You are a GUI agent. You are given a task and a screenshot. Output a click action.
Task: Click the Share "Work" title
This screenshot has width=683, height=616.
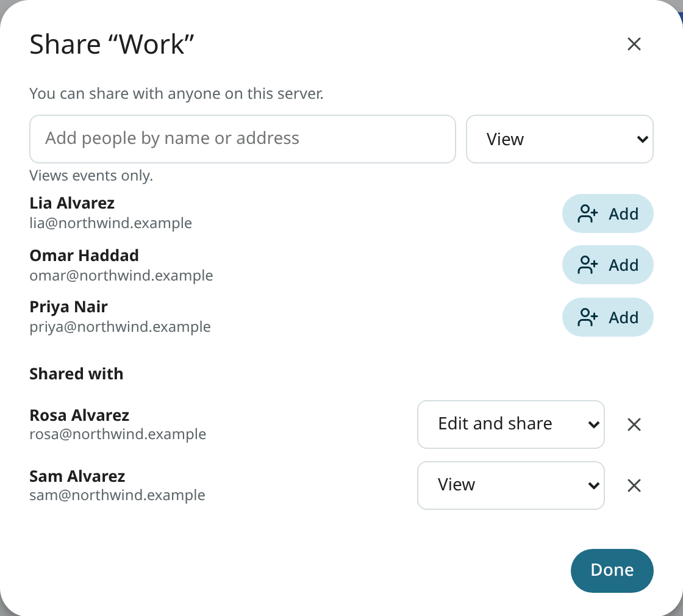click(x=112, y=45)
